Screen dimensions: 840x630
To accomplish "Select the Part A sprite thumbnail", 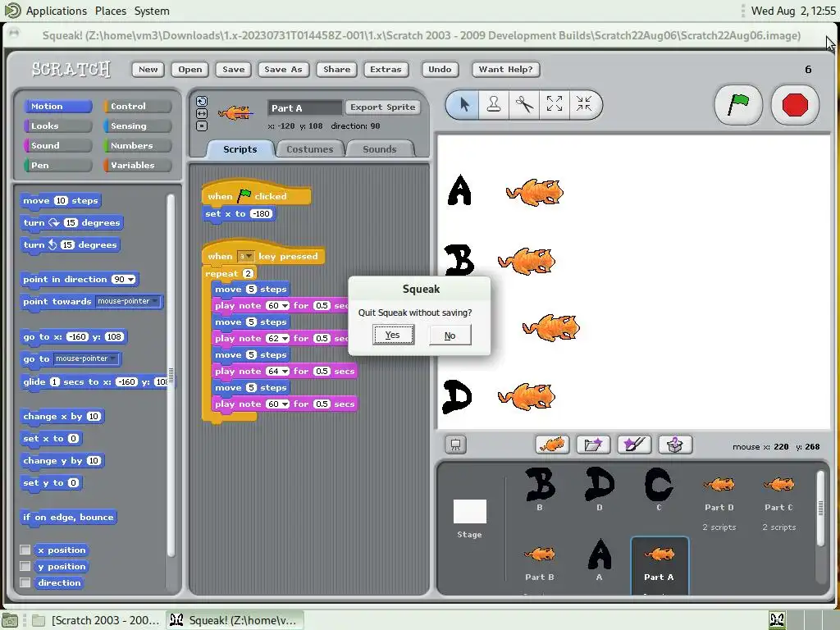I will 660,564.
